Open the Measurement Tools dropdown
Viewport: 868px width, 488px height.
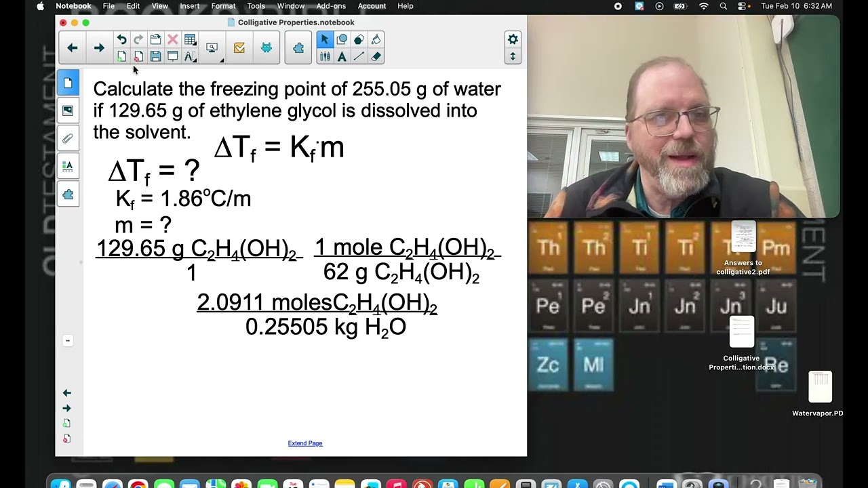coord(191,57)
